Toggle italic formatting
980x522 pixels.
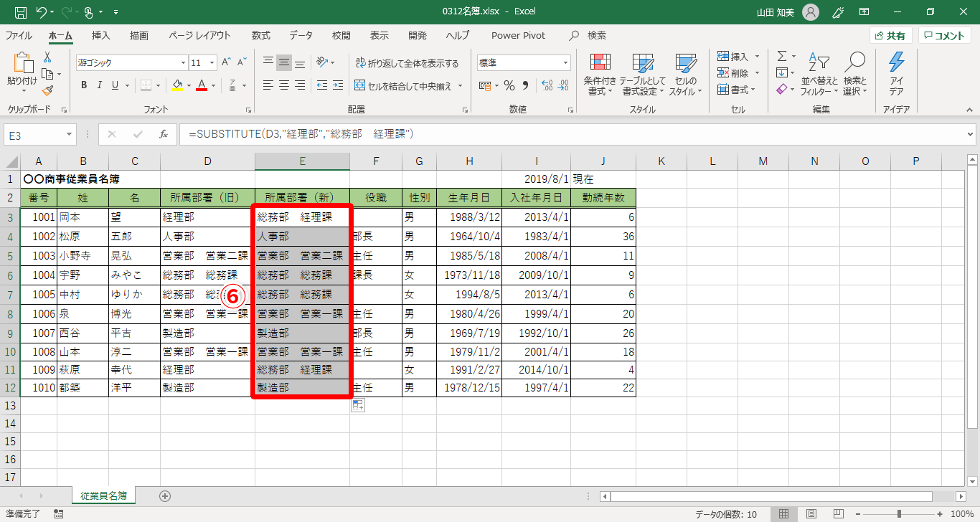(100, 85)
